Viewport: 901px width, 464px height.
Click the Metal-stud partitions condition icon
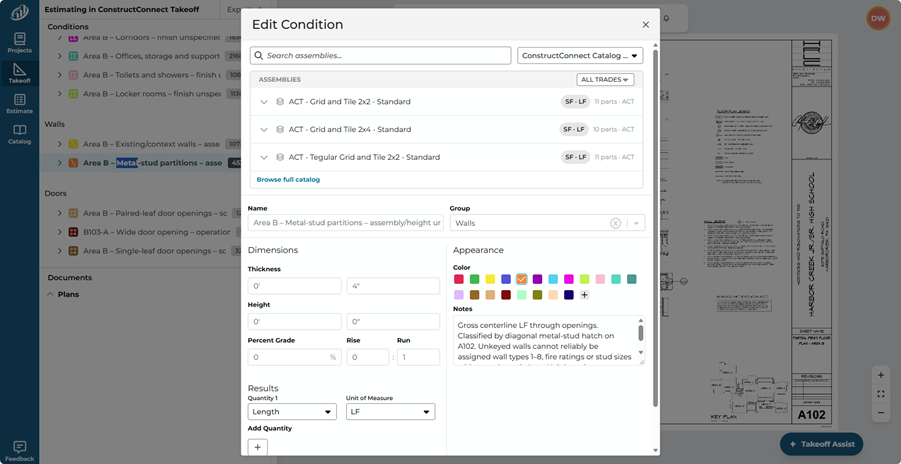[x=73, y=163]
